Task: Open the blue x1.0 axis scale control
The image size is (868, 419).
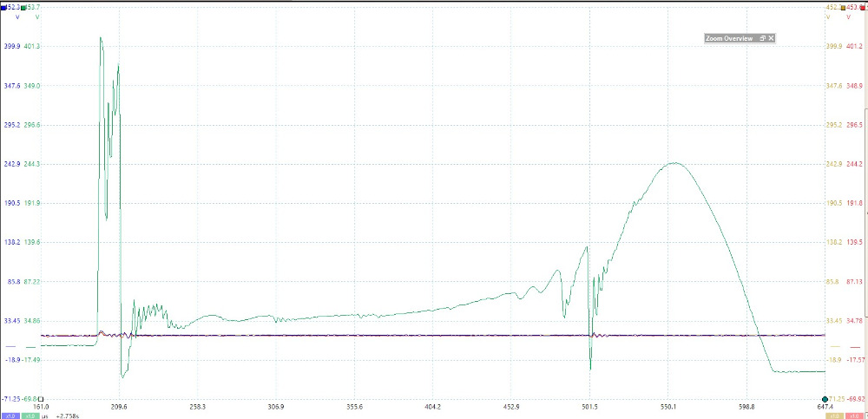Action: (9, 416)
